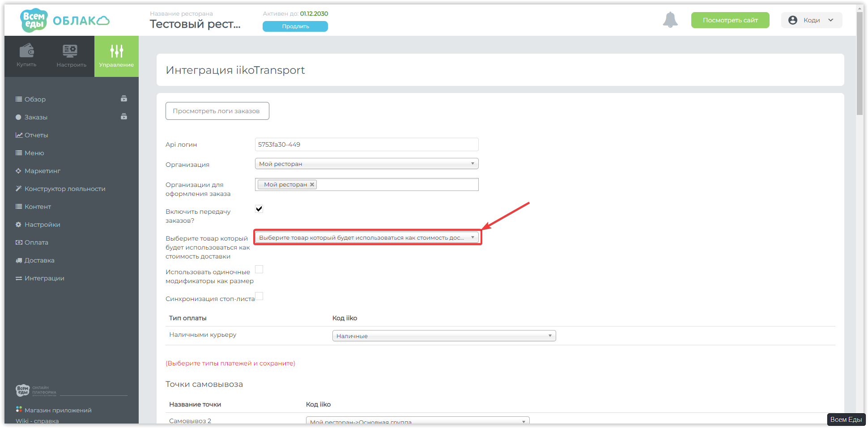Open Настройки in the sidebar
The width and height of the screenshot is (868, 428).
pos(42,225)
